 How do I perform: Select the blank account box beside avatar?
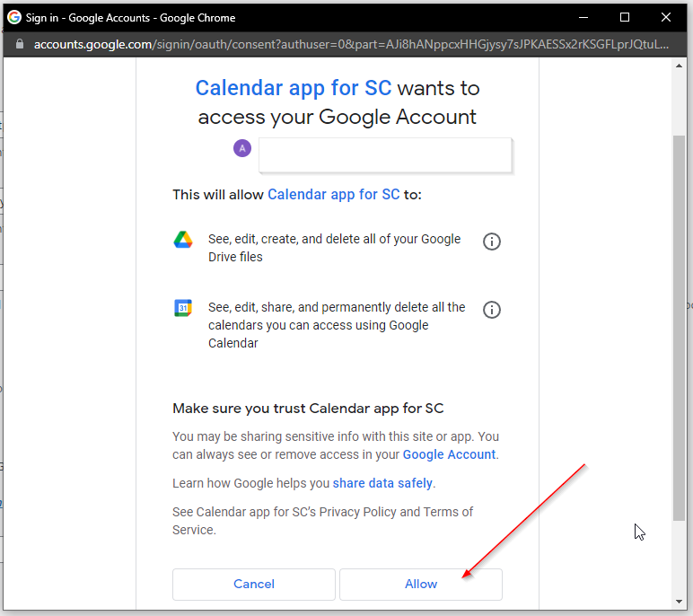385,154
